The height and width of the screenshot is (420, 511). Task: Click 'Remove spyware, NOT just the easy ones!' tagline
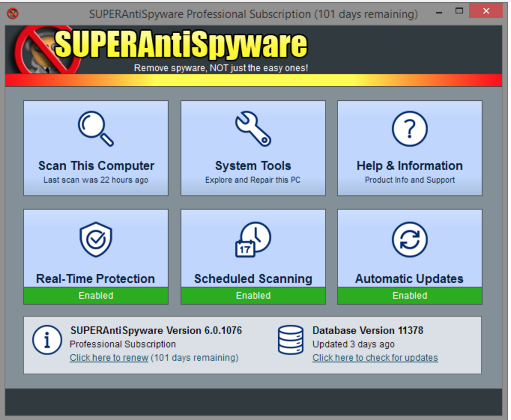[x=221, y=68]
